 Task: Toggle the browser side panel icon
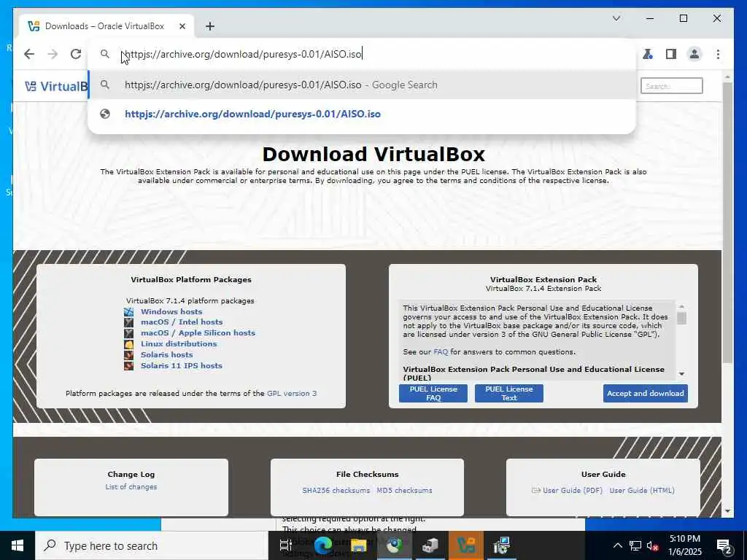coord(671,54)
